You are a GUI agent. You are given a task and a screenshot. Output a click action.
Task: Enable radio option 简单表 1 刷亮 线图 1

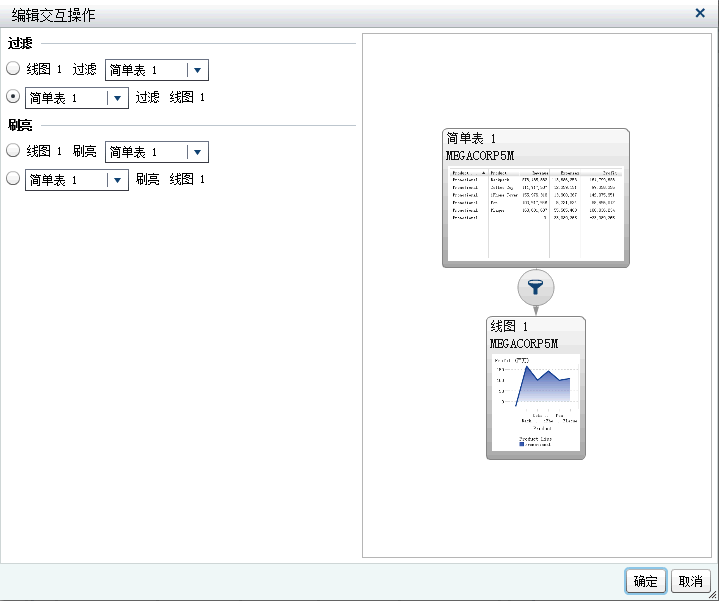[x=13, y=179]
